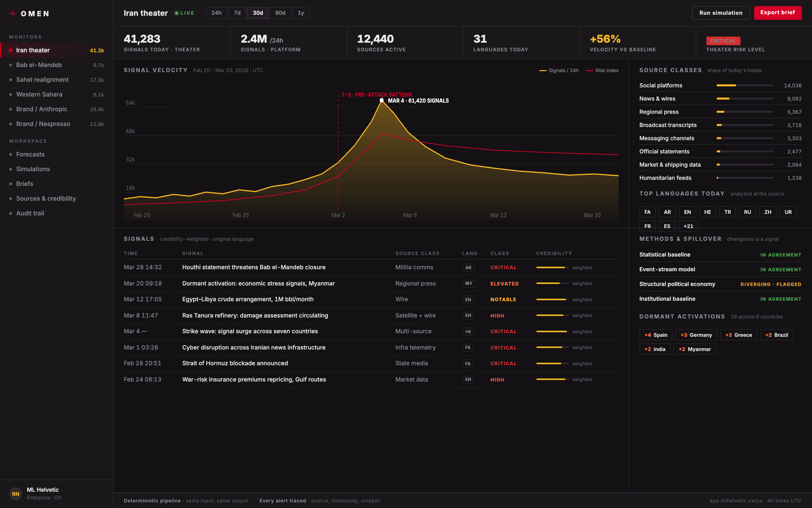Select the TR language chip
This screenshot has height=508, width=812.
coord(728,212)
